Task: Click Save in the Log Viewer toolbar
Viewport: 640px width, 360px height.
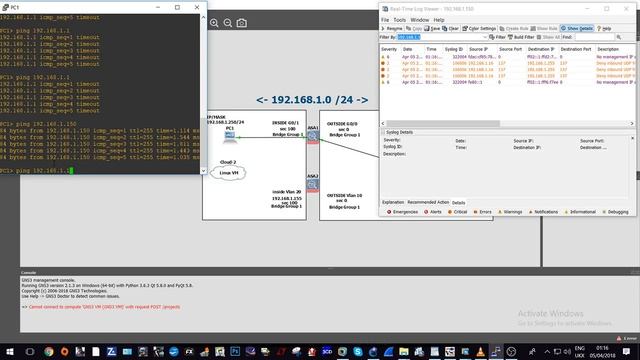Action: (x=432, y=29)
